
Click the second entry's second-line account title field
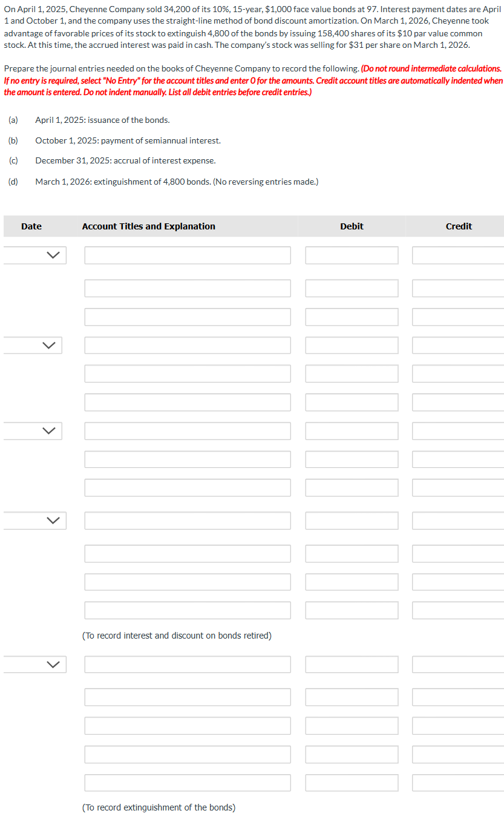(x=188, y=373)
